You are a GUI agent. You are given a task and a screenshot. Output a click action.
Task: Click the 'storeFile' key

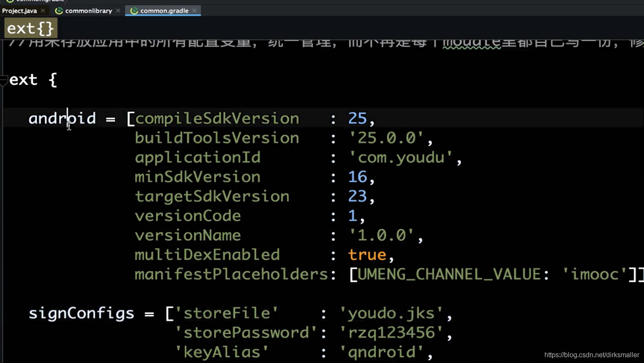(226, 314)
